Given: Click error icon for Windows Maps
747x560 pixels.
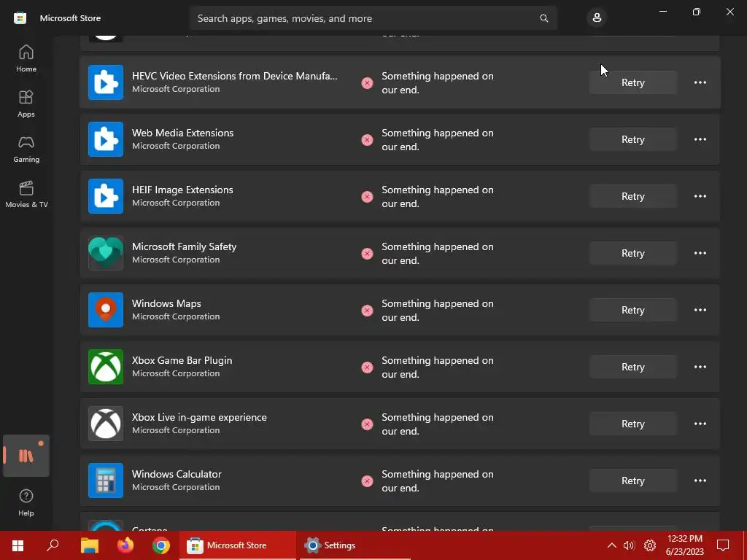Looking at the screenshot, I should [367, 311].
